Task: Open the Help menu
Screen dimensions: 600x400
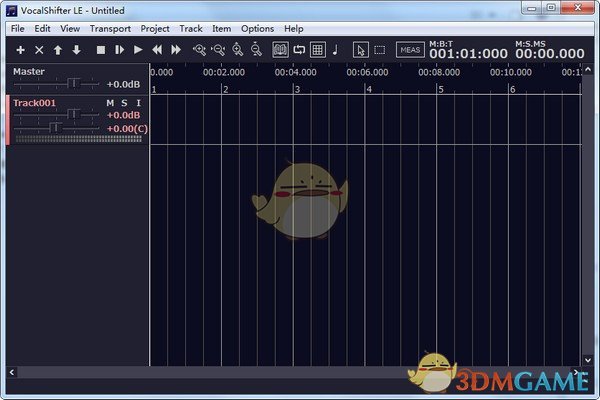Action: (x=293, y=29)
